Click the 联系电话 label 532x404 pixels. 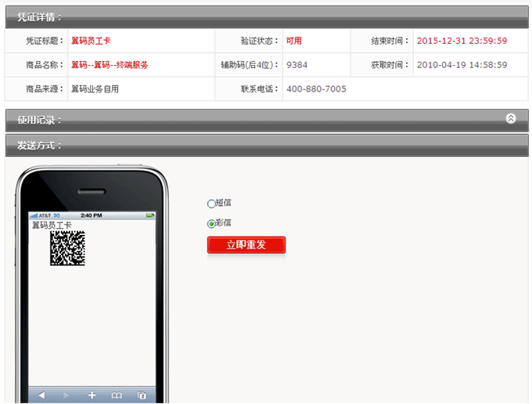260,89
